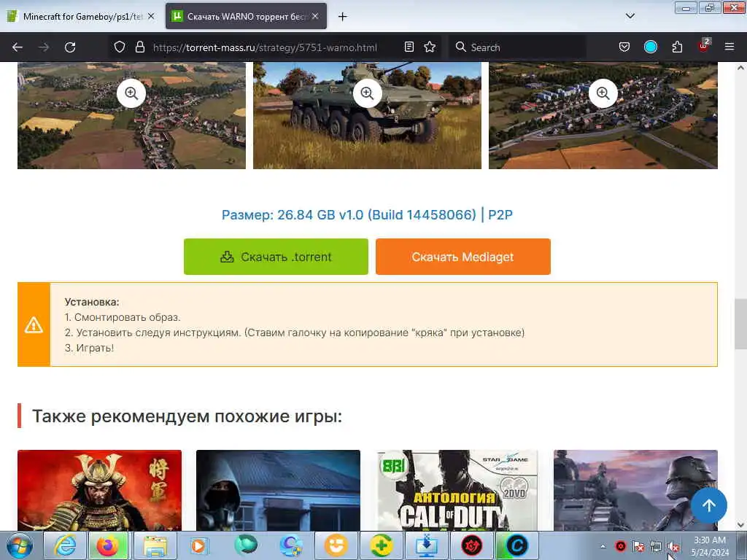Screen dimensions: 747x560
Task: Open red gear taskbar icon
Action: point(472,545)
